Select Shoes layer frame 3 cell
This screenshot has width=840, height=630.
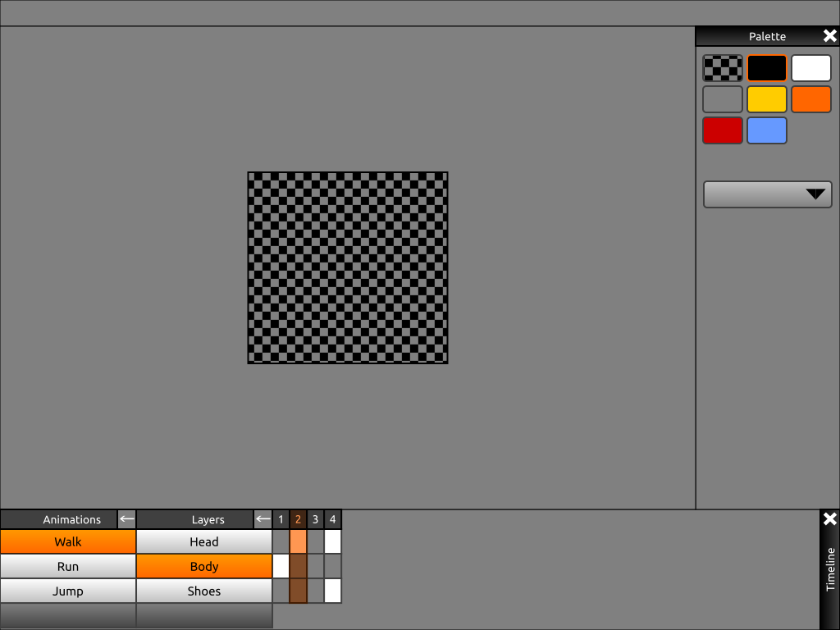316,591
